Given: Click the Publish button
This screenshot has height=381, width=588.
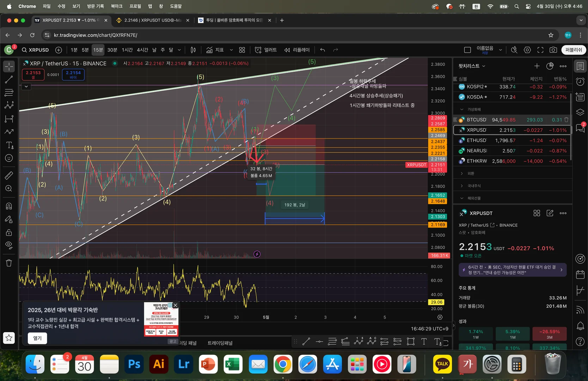Looking at the screenshot, I should click(x=573, y=50).
